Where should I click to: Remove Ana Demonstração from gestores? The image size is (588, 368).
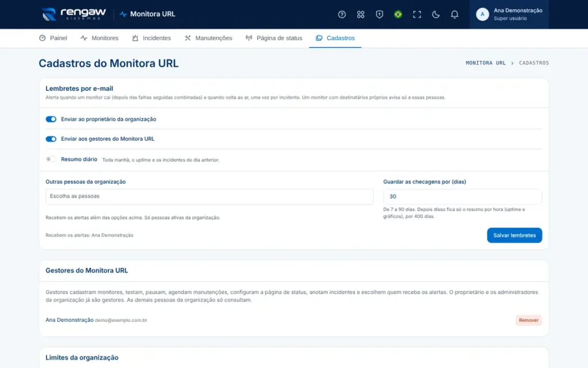[x=528, y=320]
